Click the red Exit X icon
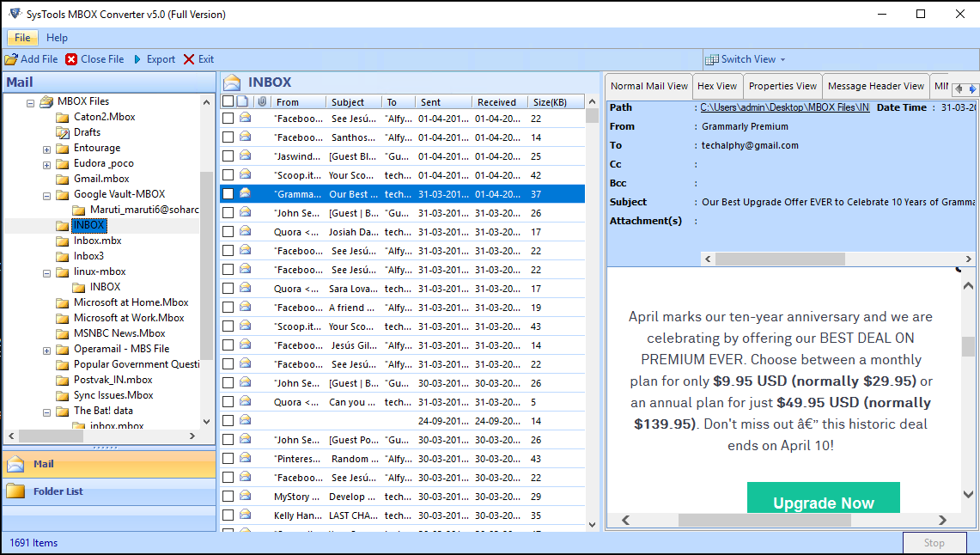Image resolution: width=980 pixels, height=555 pixels. pos(189,59)
